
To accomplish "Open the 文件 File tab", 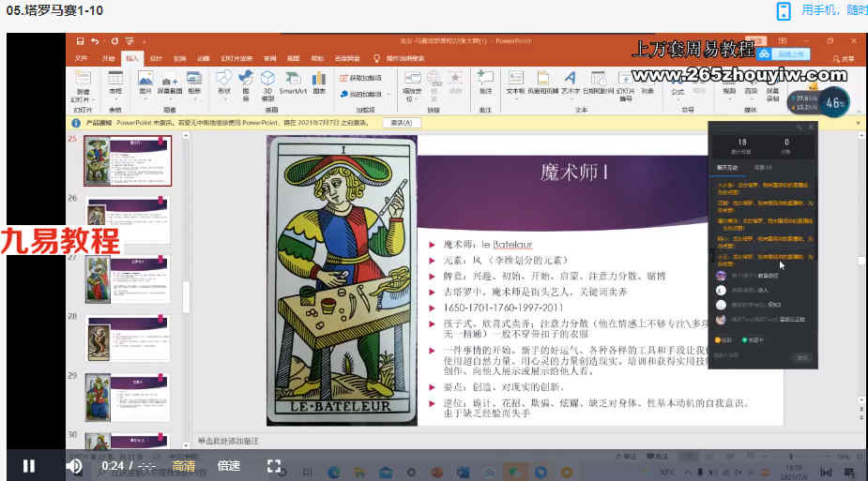I will pos(82,58).
